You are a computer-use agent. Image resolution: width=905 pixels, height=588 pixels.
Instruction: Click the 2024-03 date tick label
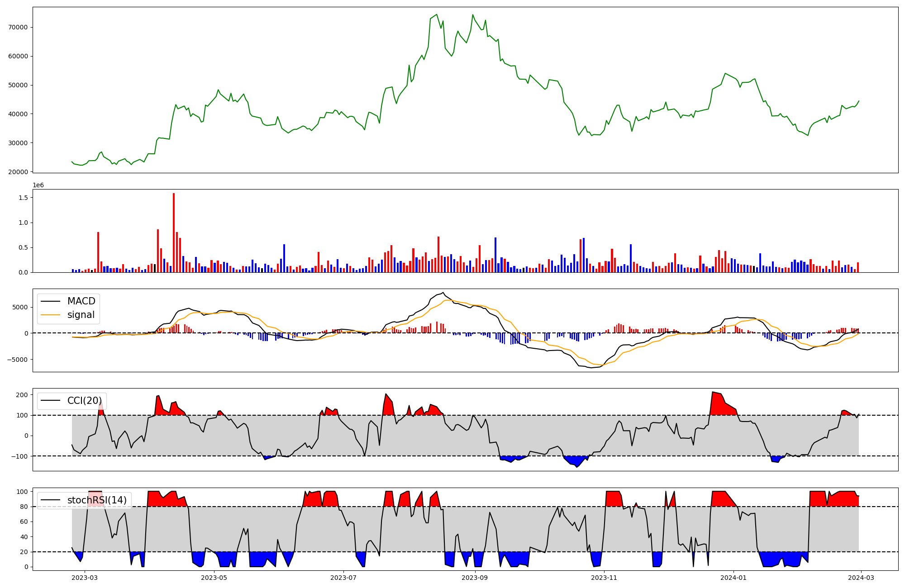pos(860,578)
